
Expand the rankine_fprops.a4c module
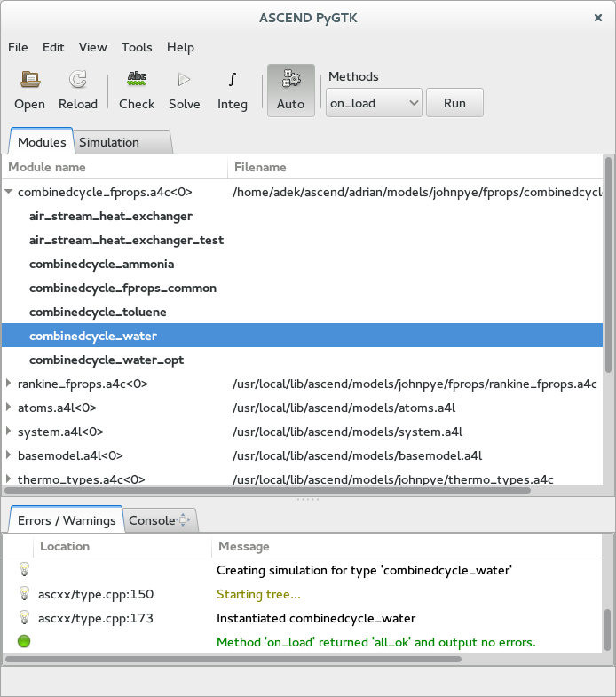tap(9, 384)
